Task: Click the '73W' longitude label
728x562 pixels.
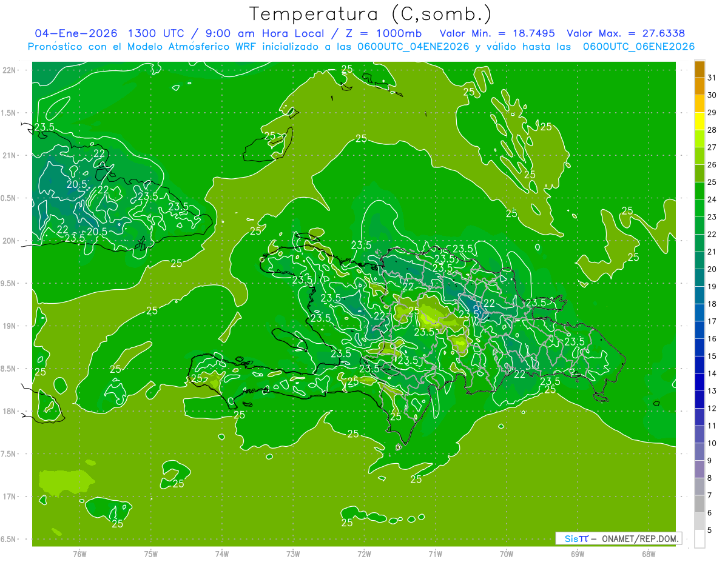Action: click(293, 554)
